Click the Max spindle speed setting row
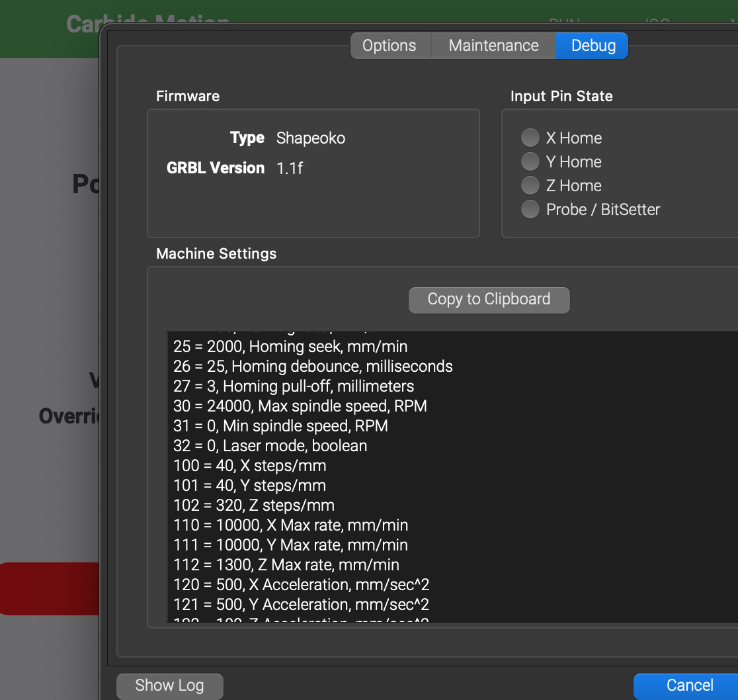The width and height of the screenshot is (738, 700). click(x=300, y=406)
